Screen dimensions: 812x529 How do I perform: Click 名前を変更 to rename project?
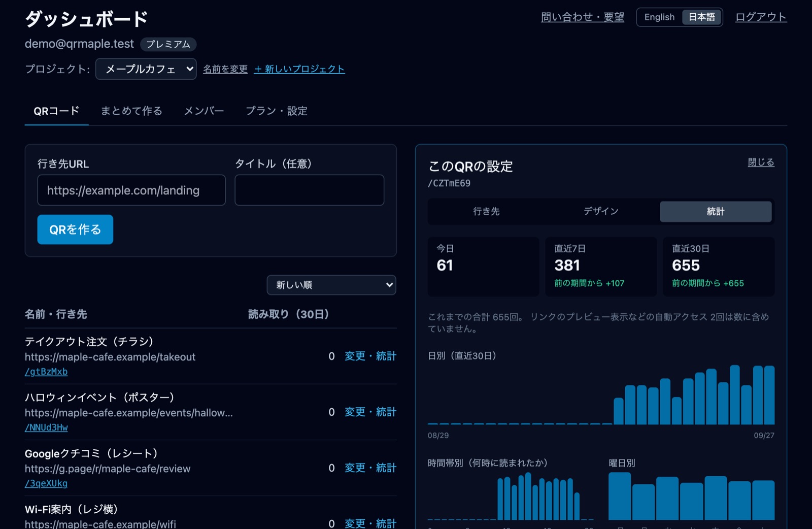(225, 69)
